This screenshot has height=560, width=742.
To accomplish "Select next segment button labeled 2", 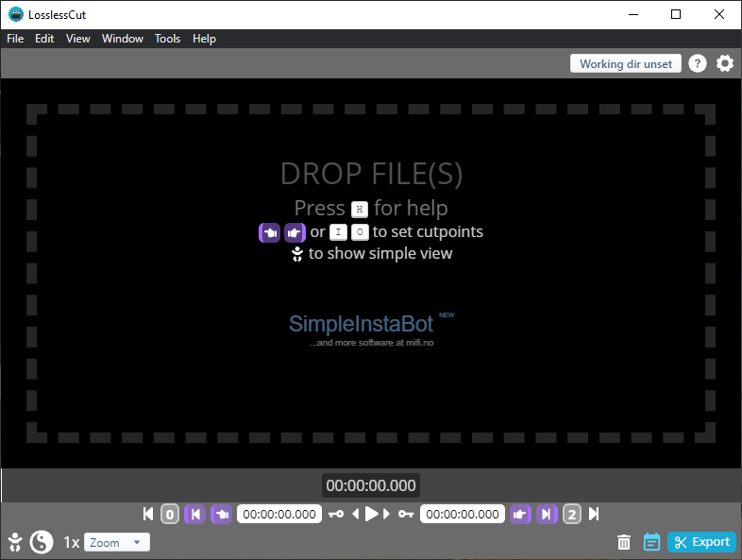I will tap(572, 514).
